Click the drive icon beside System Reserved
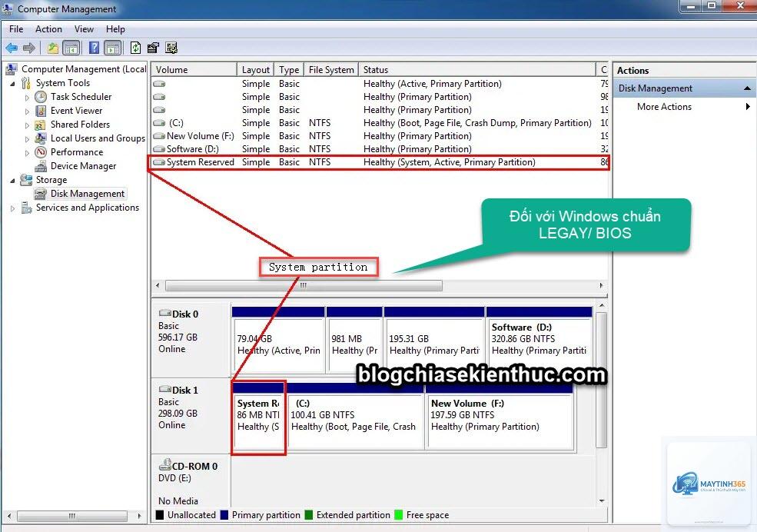 (x=159, y=162)
